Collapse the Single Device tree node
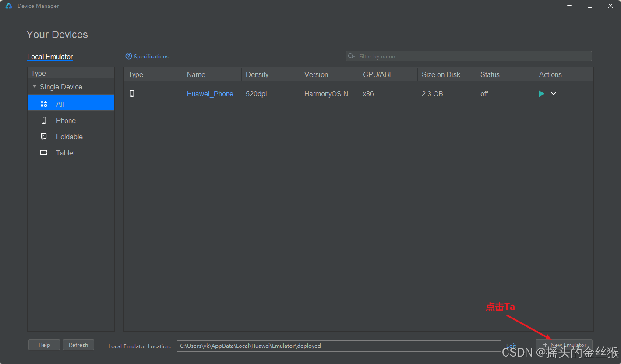The height and width of the screenshot is (364, 621). (x=35, y=87)
